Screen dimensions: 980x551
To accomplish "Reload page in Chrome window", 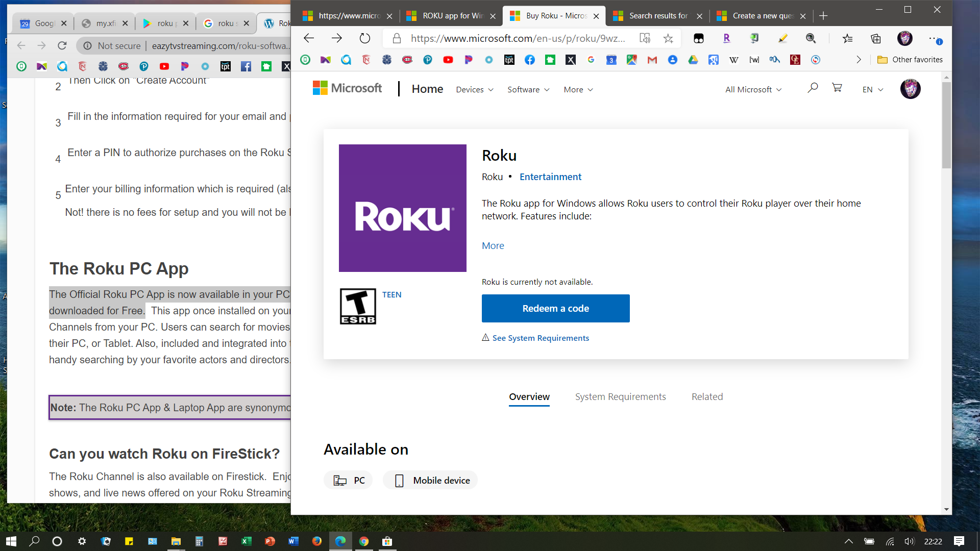I will (62, 45).
